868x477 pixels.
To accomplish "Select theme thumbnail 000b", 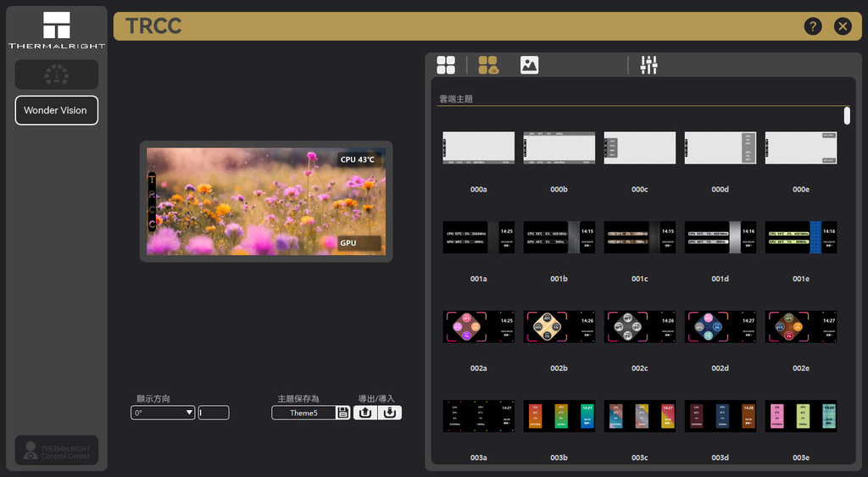I will click(x=559, y=147).
